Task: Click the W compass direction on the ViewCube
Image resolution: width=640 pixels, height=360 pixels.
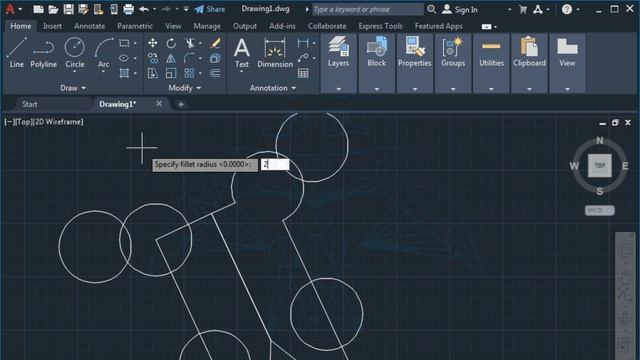Action: (574, 166)
